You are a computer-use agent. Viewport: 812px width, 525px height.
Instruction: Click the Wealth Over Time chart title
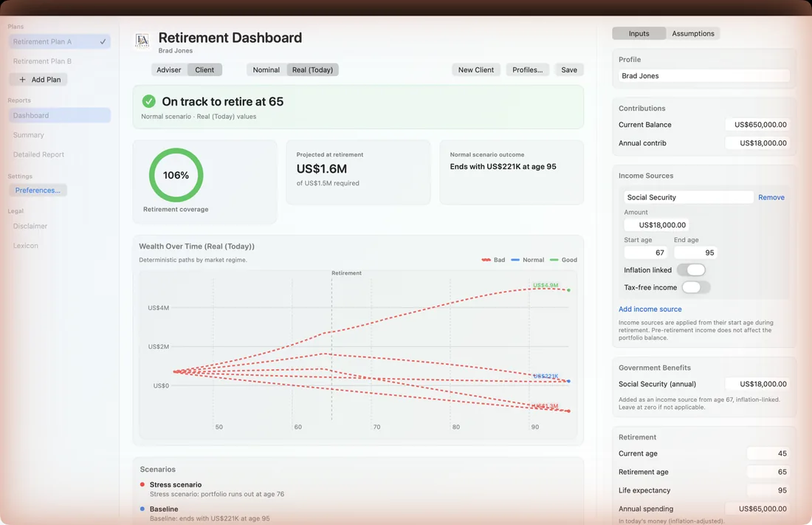(x=197, y=246)
